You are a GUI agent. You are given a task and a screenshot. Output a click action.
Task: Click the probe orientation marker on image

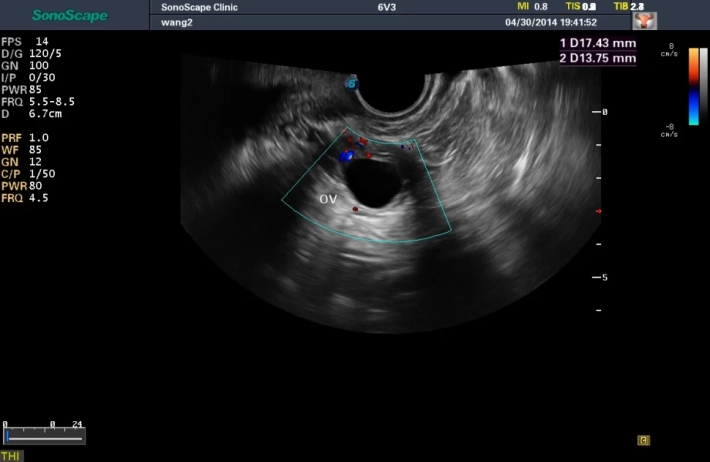click(352, 85)
